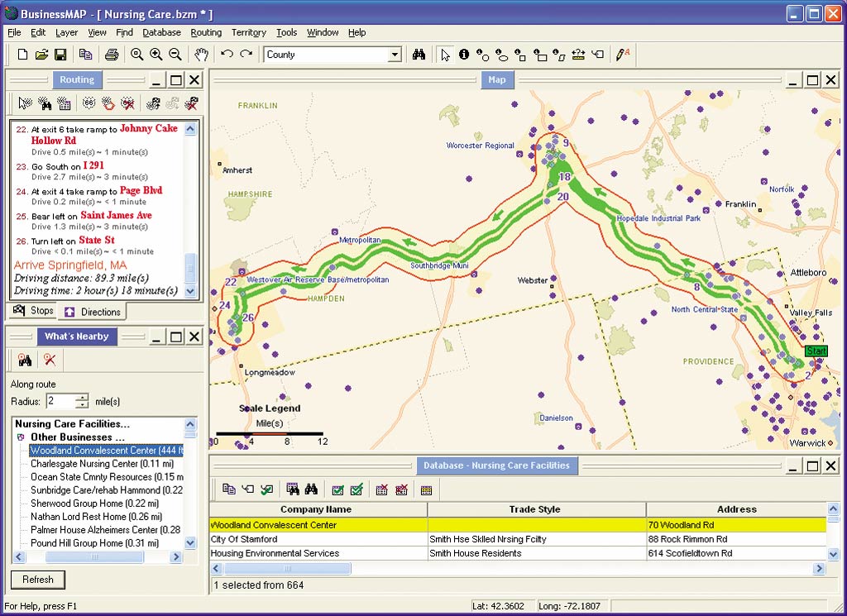Copy records using Database toolbar copy icon
This screenshot has width=847, height=616.
(x=229, y=489)
